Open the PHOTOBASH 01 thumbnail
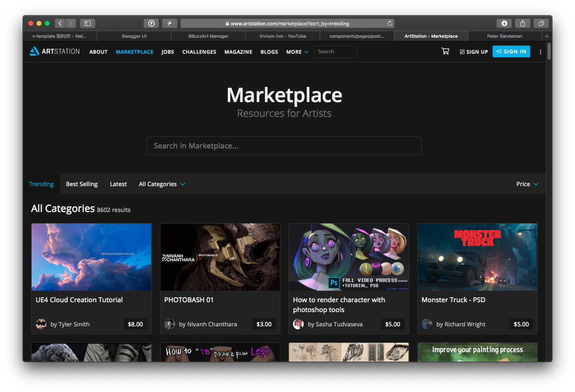The image size is (575, 392). (x=220, y=257)
